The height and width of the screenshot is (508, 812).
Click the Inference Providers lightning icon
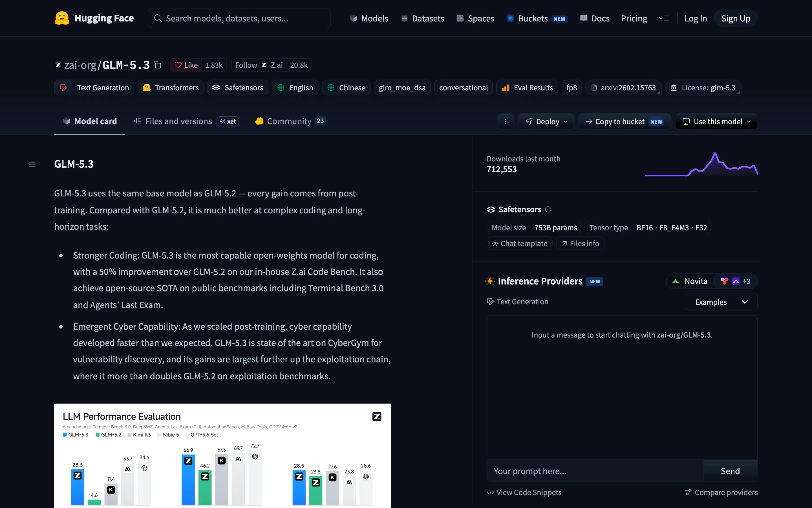pos(490,281)
